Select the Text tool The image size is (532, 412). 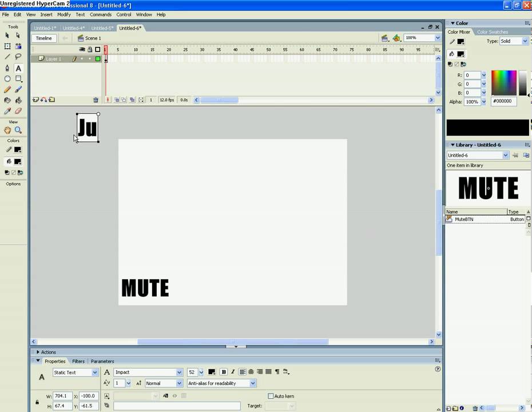(18, 68)
